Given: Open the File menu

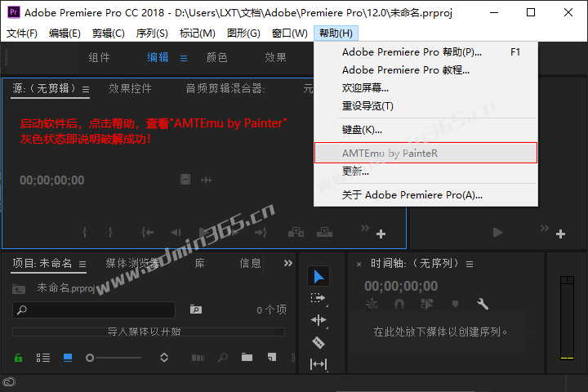Looking at the screenshot, I should [22, 33].
